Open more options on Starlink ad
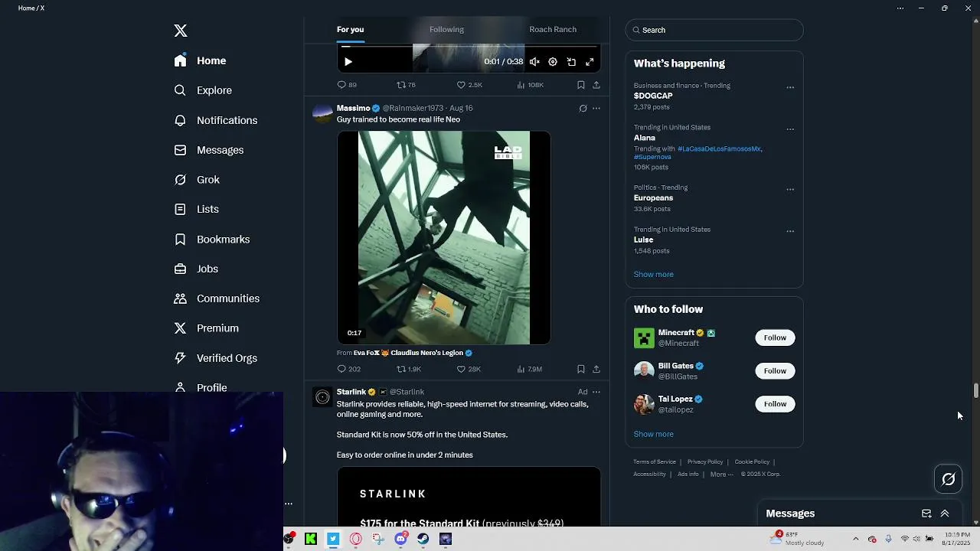 click(596, 392)
